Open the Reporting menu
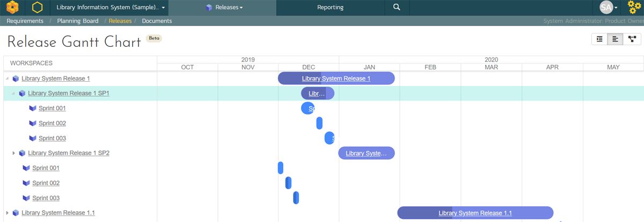 pyautogui.click(x=330, y=8)
